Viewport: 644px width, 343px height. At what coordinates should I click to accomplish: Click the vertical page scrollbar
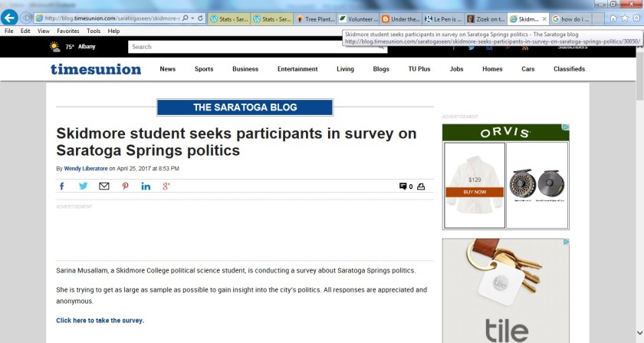(639, 192)
